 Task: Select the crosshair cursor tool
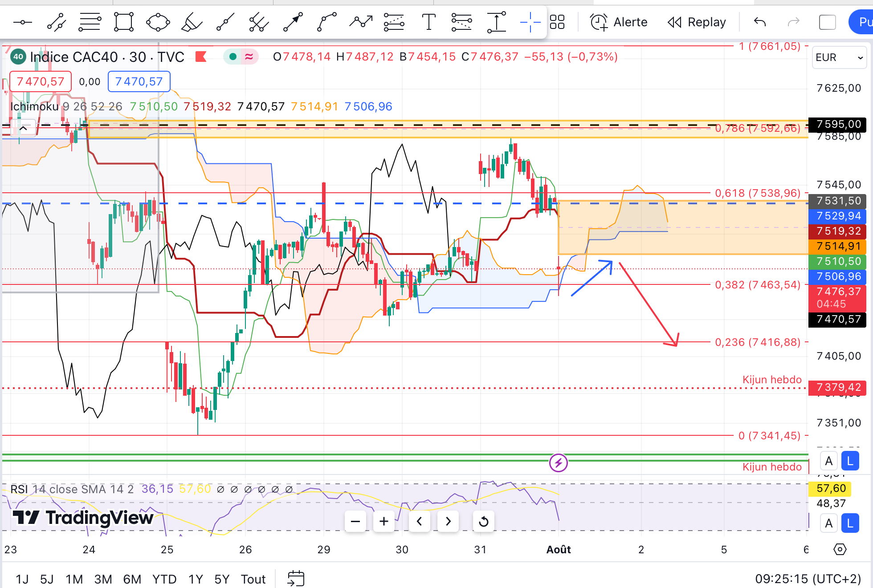point(530,22)
